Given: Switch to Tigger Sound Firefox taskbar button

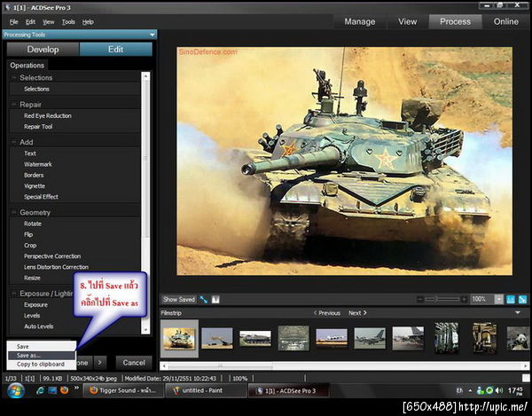Looking at the screenshot, I should 123,390.
